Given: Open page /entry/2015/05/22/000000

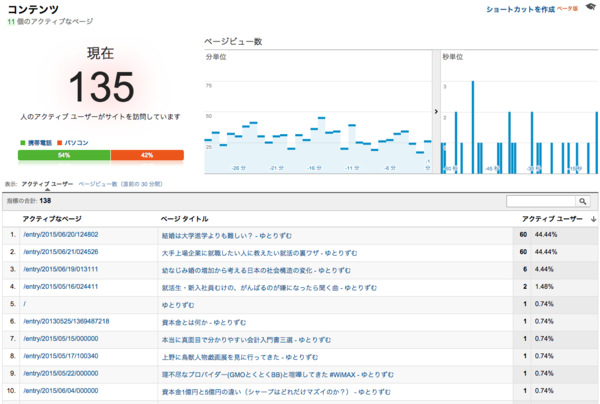Looking at the screenshot, I should (60, 373).
